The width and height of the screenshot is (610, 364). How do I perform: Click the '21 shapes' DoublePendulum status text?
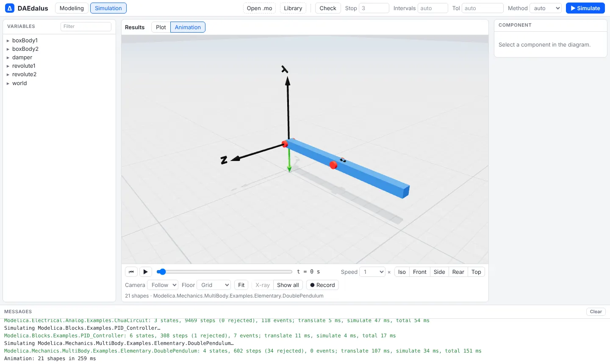(224, 296)
